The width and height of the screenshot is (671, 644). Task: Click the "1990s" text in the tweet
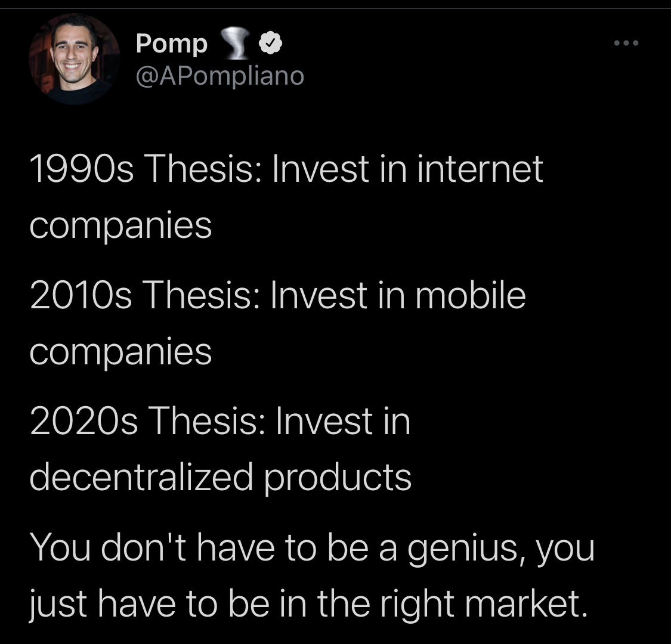click(x=82, y=169)
